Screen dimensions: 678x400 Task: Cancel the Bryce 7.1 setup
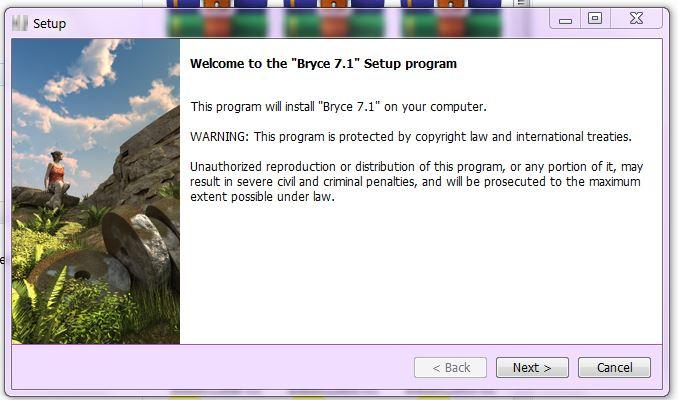click(614, 368)
